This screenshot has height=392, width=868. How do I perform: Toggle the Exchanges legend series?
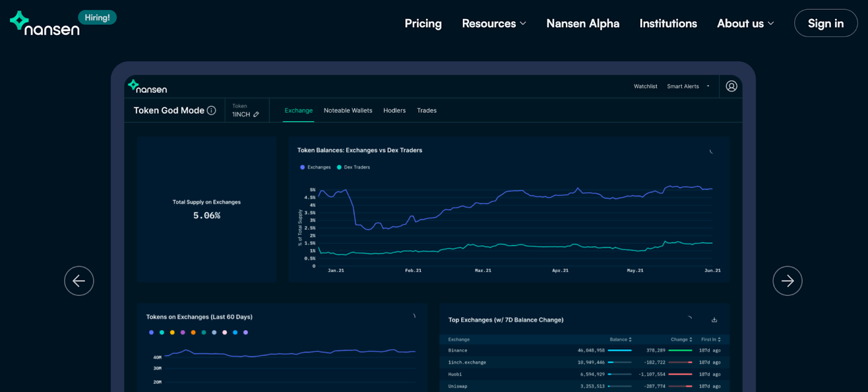coord(315,167)
